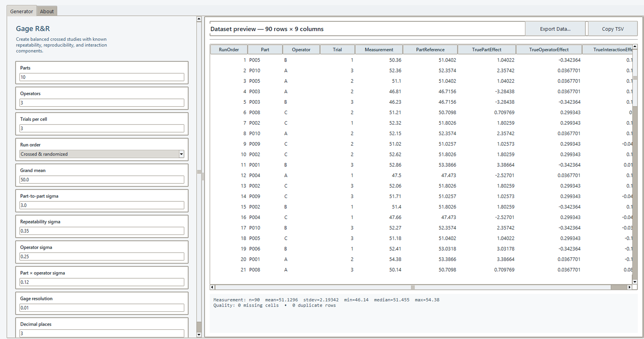Select measurement 47.5 in row 12
644x339 pixels.
379,175
